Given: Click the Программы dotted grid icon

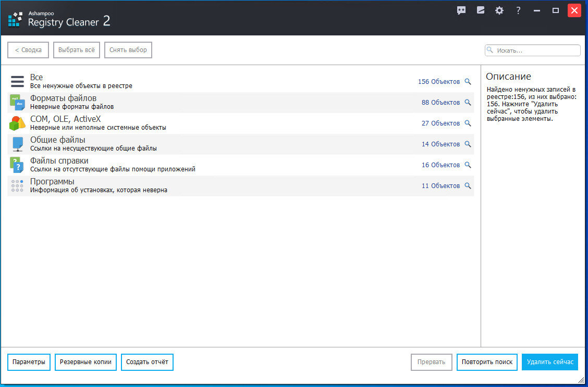Looking at the screenshot, I should tap(17, 186).
